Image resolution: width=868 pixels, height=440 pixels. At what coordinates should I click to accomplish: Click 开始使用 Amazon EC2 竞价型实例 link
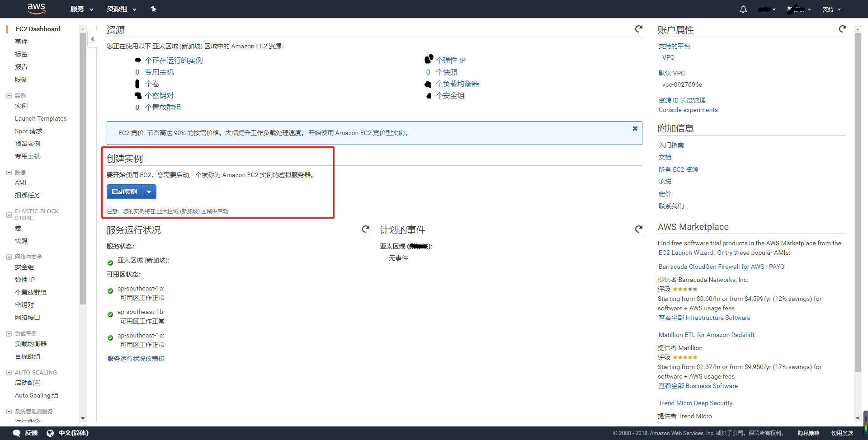click(x=357, y=133)
